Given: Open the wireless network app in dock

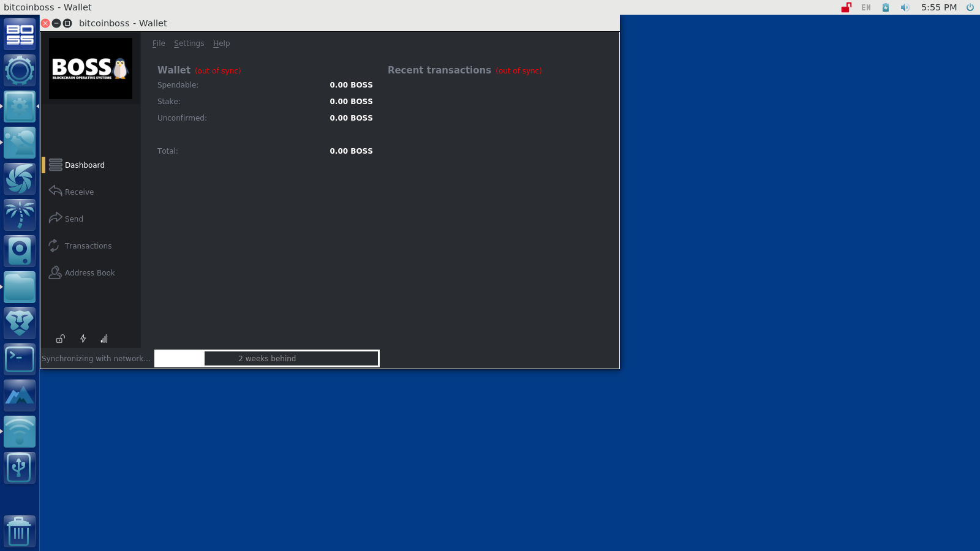Looking at the screenshot, I should (20, 432).
